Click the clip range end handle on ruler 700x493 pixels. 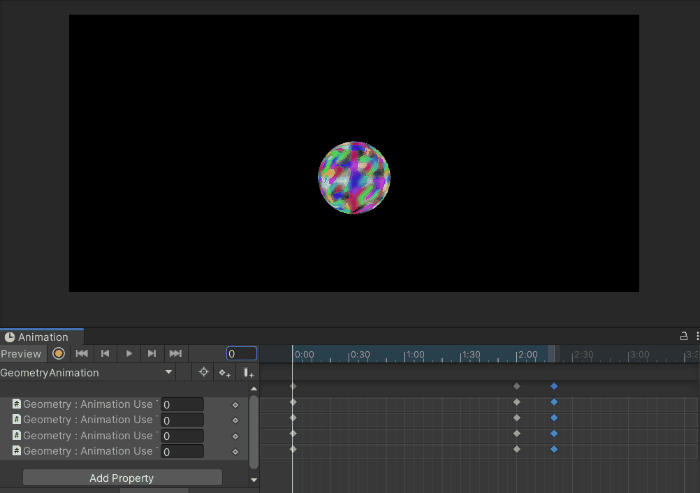552,354
